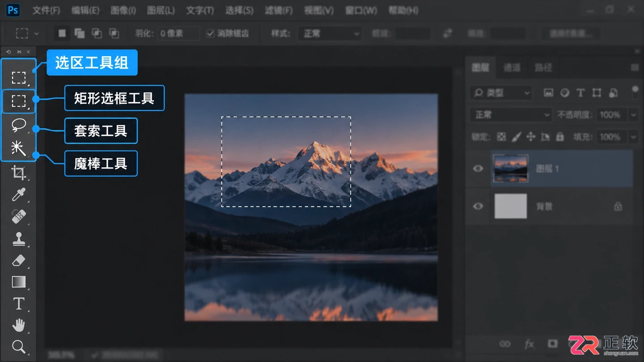This screenshot has height=362, width=644.
Task: Activate the Eyedropper tool
Action: 18,195
